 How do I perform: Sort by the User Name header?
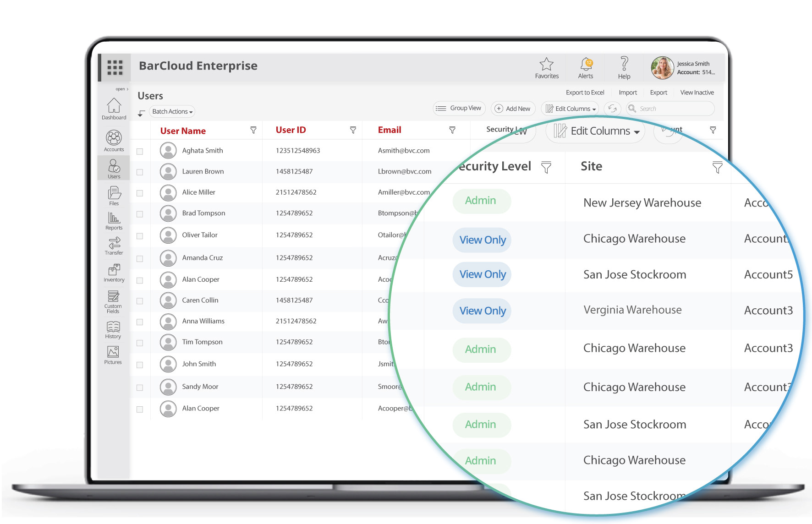click(183, 131)
